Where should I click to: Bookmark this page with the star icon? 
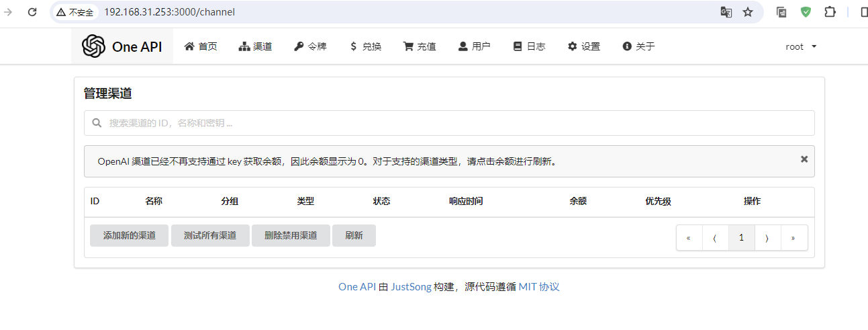[748, 12]
